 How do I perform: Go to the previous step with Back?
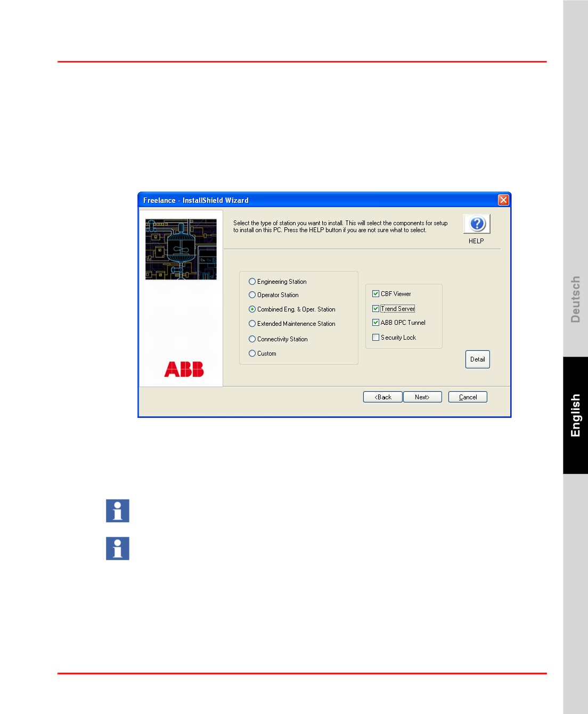(x=383, y=397)
